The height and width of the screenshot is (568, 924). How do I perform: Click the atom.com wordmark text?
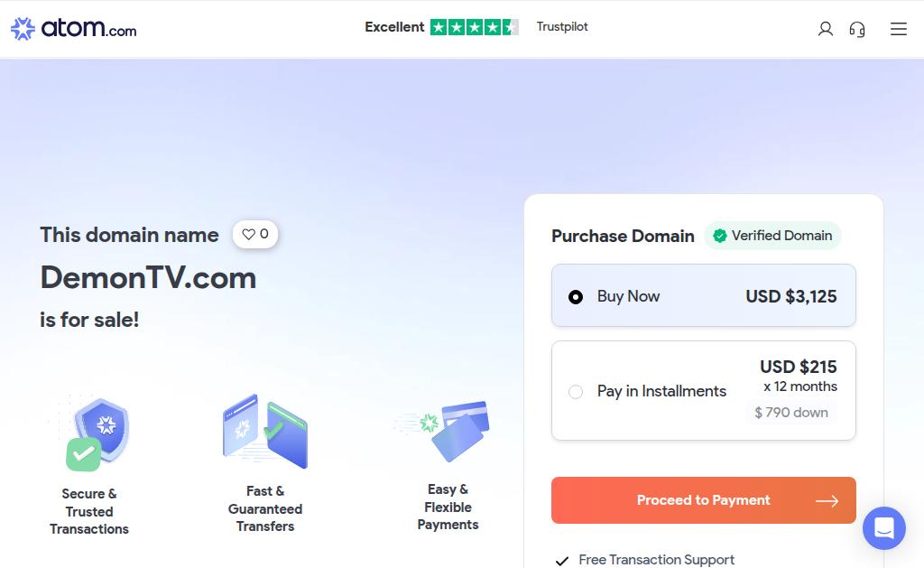(89, 28)
